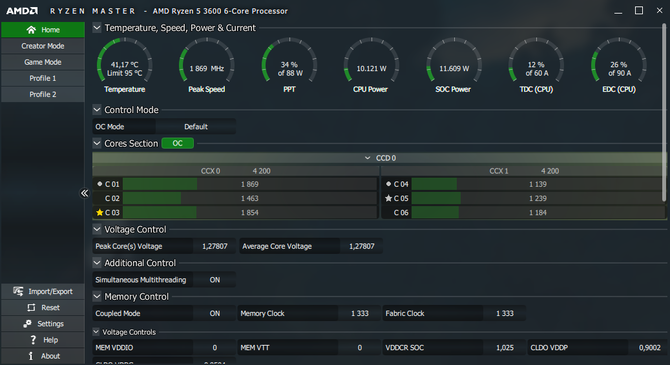Click the C 02 core speed bar
The image size is (670, 365).
click(x=250, y=198)
